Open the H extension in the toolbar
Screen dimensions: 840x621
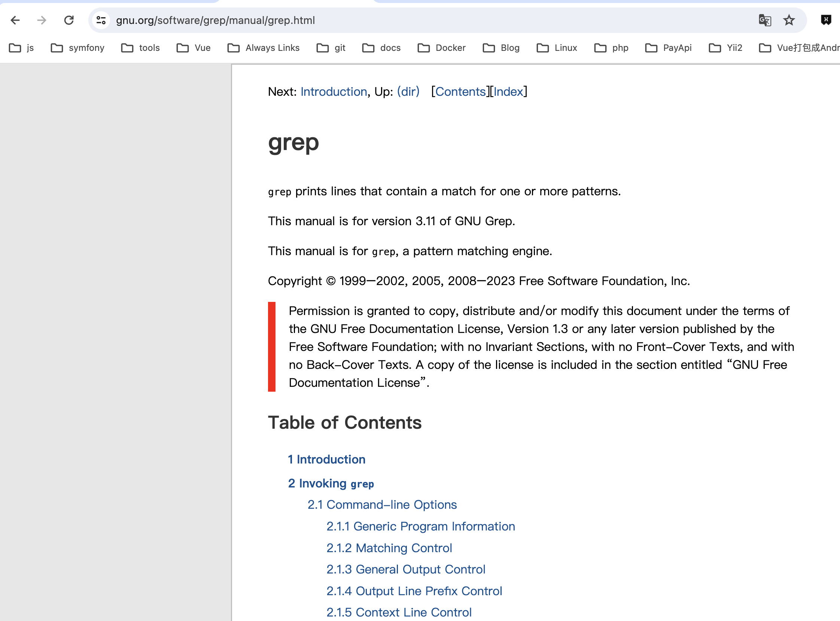coord(825,20)
